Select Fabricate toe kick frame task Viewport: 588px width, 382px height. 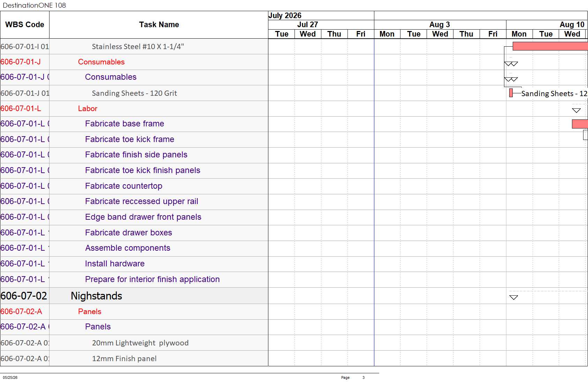pos(129,139)
